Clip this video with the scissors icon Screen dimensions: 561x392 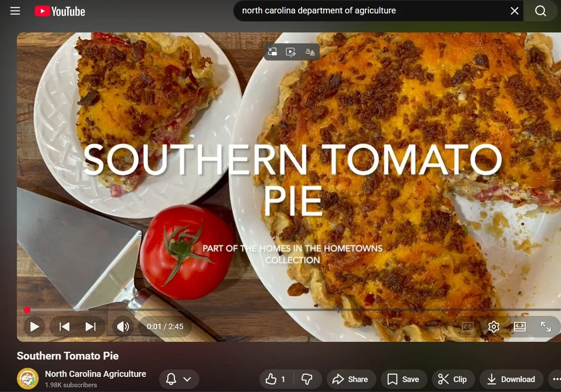pos(453,379)
